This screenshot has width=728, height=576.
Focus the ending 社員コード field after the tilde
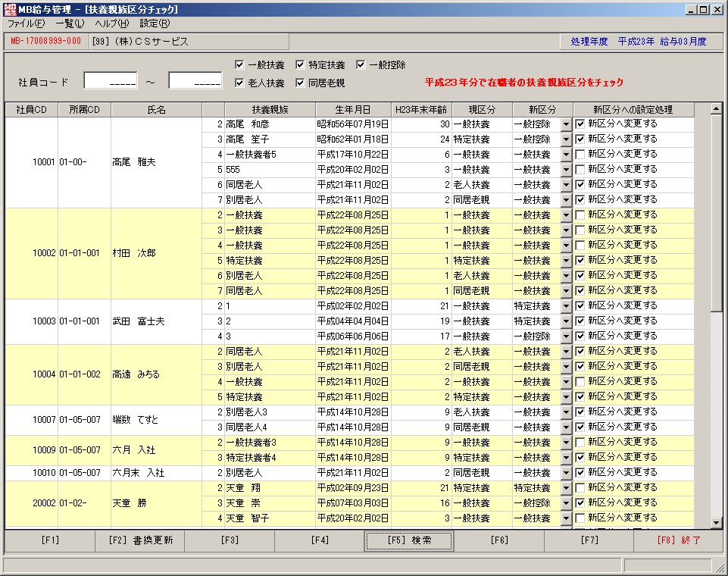coord(195,80)
